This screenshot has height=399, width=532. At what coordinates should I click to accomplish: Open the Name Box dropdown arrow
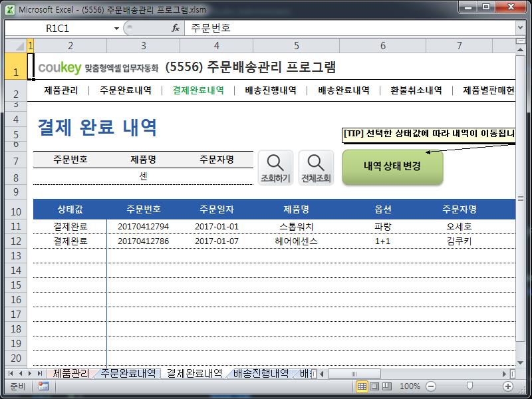coord(116,29)
